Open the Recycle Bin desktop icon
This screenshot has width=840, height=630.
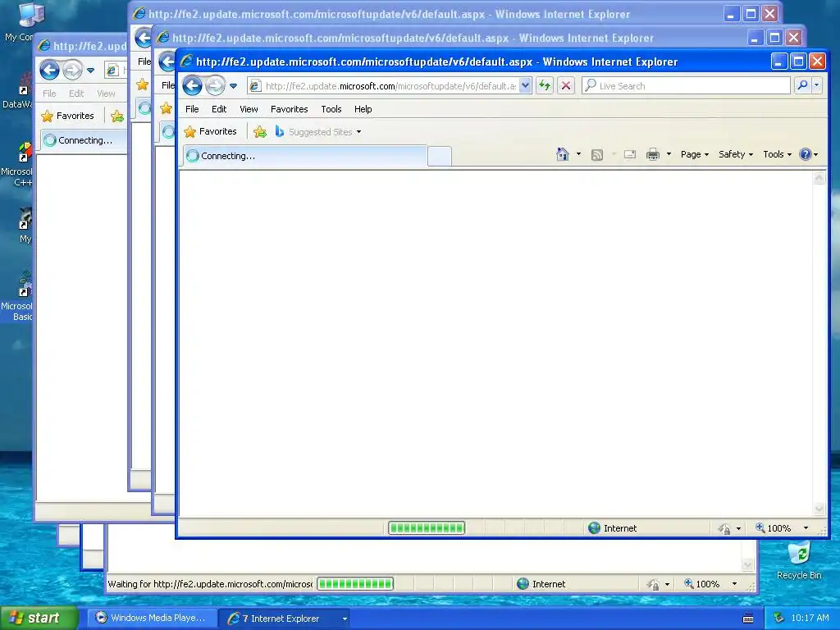point(799,560)
